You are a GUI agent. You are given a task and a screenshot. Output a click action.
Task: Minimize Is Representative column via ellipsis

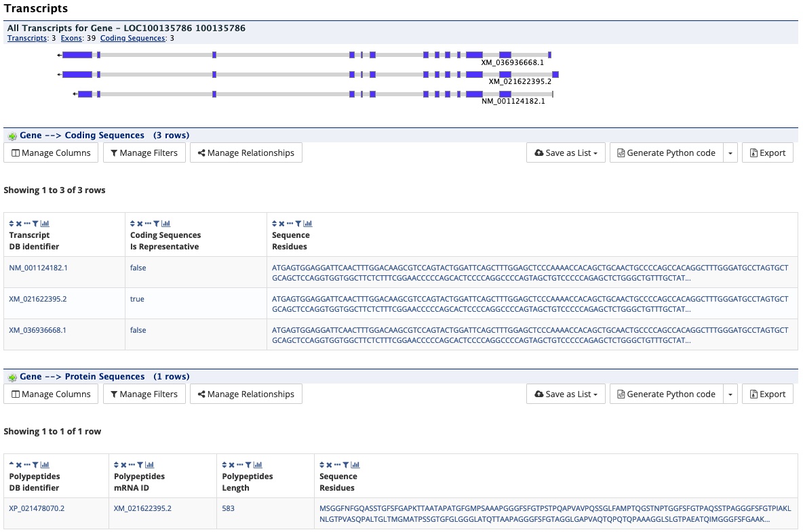click(148, 224)
